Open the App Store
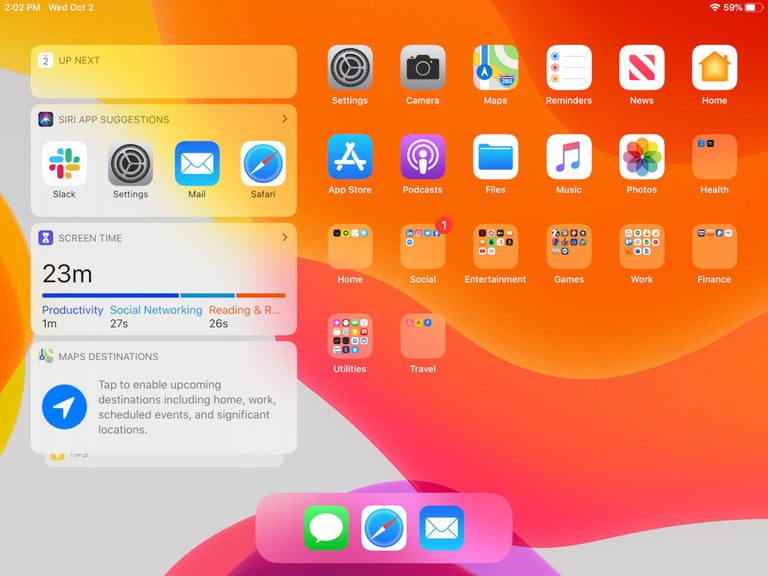This screenshot has width=768, height=576. 350,157
